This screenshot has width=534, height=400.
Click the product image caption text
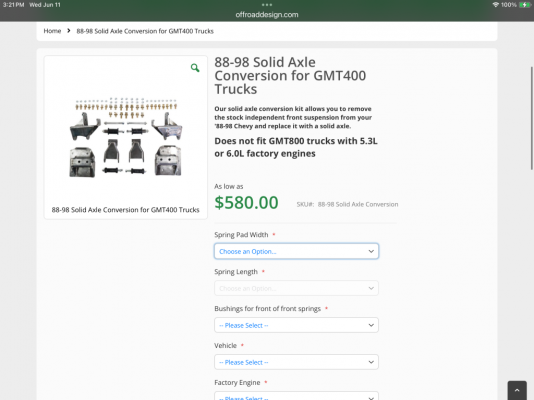pos(125,210)
